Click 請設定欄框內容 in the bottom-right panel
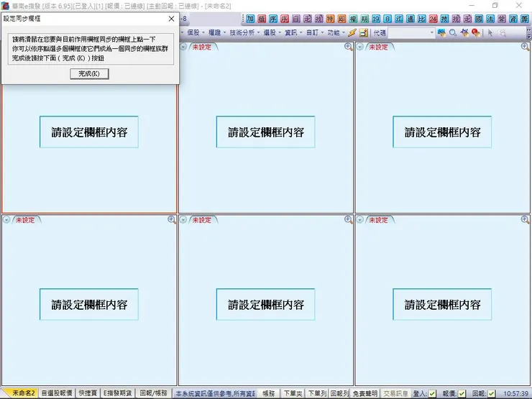The width and height of the screenshot is (532, 399). coord(442,305)
